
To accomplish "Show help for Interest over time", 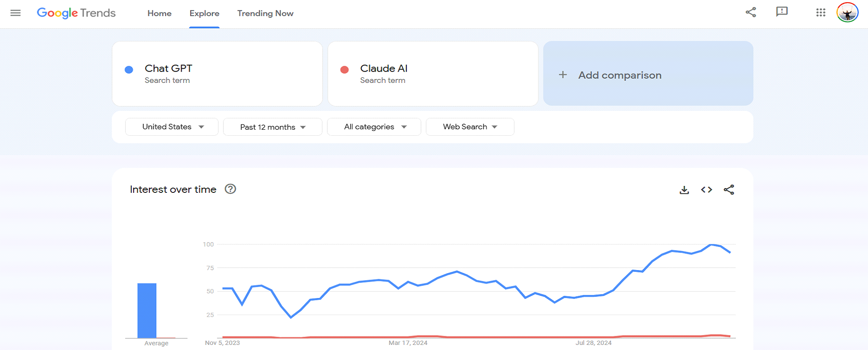I will [231, 189].
